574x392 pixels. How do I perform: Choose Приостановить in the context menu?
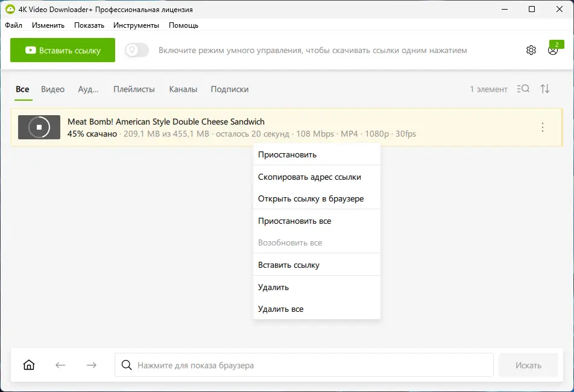[287, 154]
